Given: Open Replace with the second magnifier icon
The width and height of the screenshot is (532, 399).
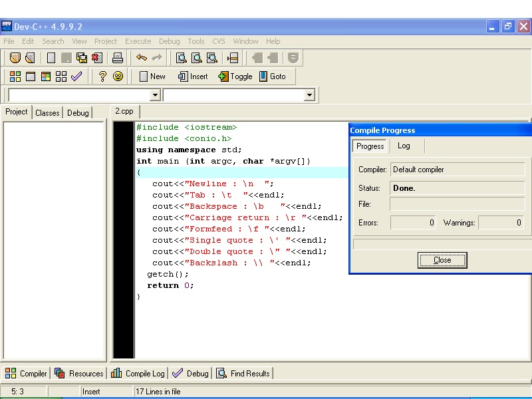Looking at the screenshot, I should 197,58.
